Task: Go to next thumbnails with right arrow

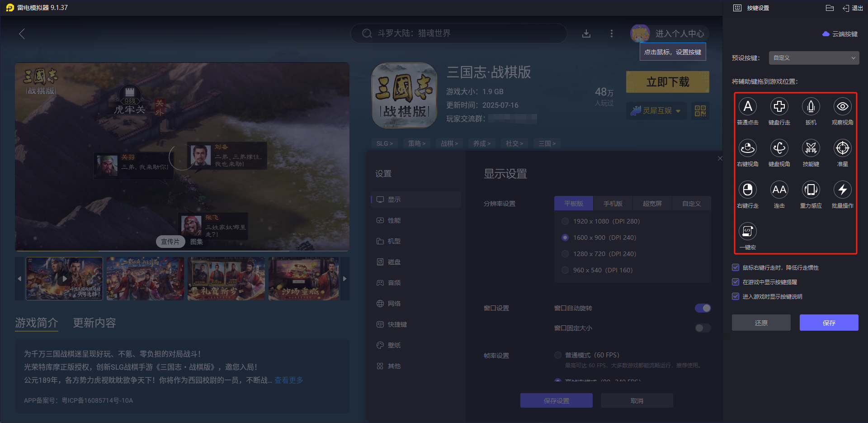Action: (x=344, y=279)
